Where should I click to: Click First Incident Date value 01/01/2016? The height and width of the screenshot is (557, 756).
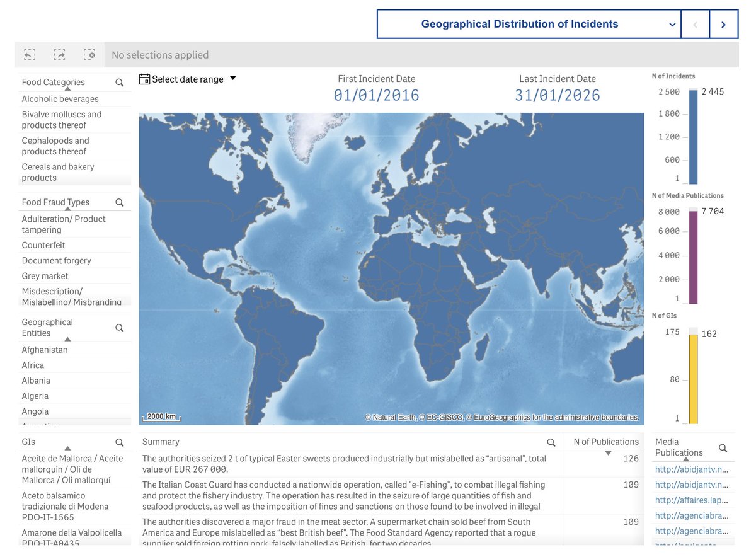click(376, 96)
